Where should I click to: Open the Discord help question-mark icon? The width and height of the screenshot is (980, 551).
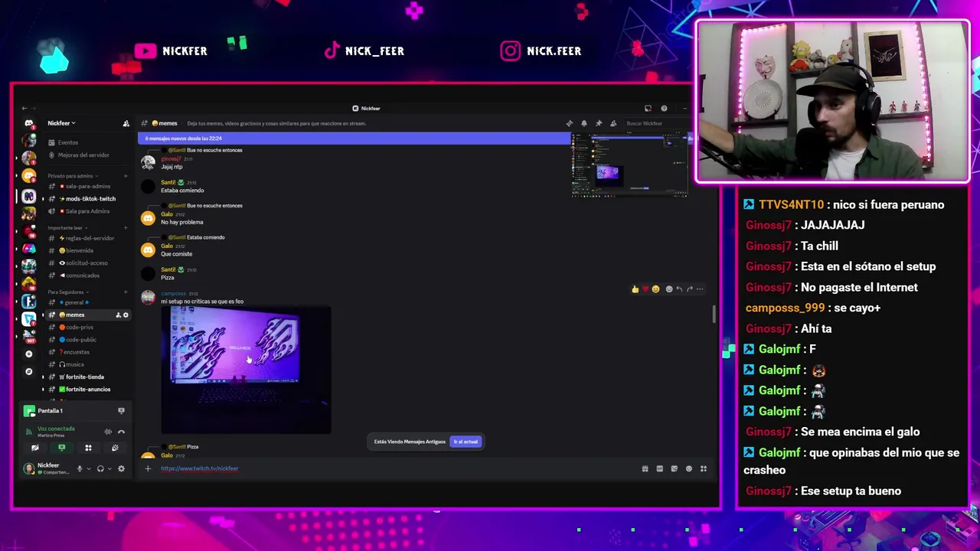pyautogui.click(x=664, y=109)
